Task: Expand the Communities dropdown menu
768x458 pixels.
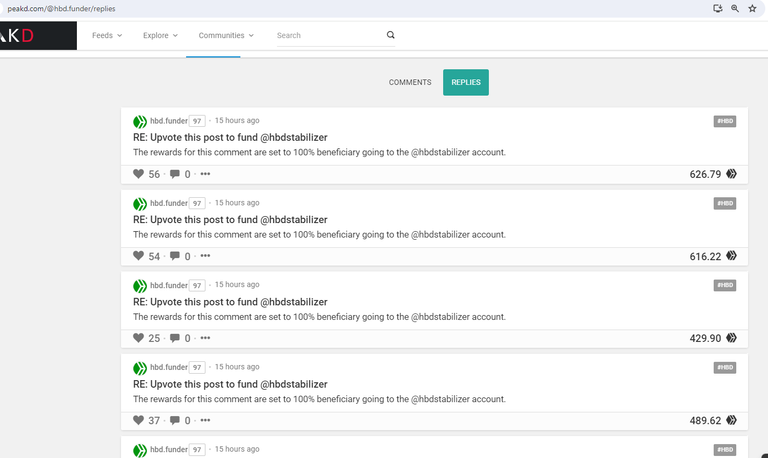Action: click(226, 35)
